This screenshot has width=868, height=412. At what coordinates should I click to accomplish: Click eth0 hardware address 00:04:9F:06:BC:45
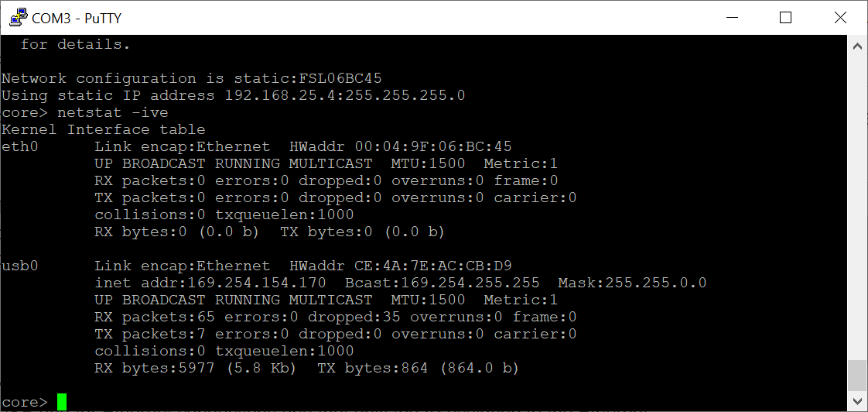(433, 146)
